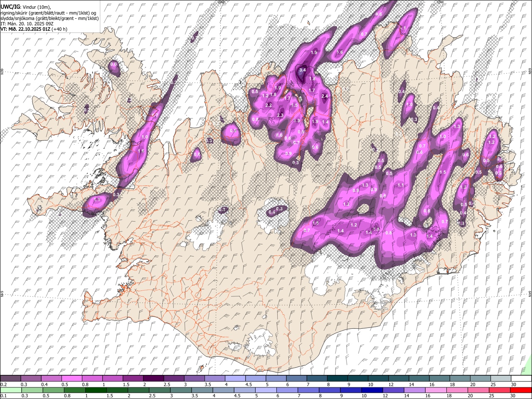Click the 0.2 label under the upper legend
This screenshot has width=532, height=399.
pos(3,384)
